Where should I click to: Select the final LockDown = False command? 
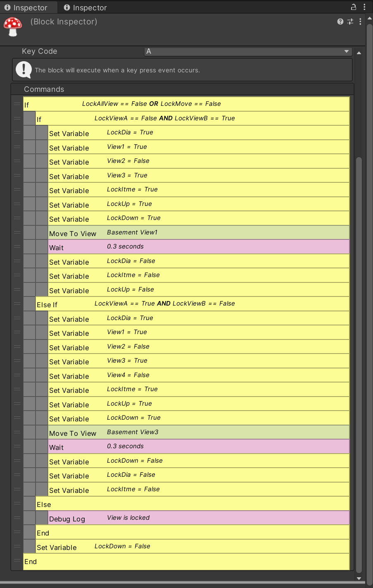pos(192,547)
